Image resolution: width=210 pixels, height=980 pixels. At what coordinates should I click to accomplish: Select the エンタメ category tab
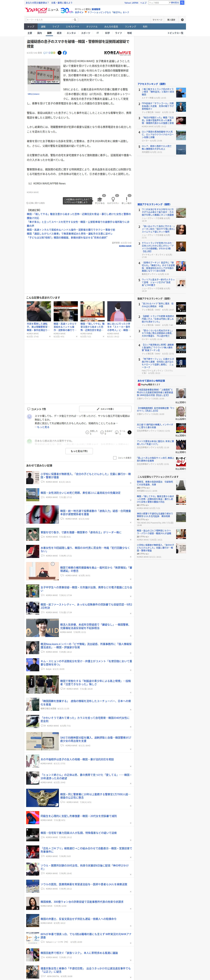pyautogui.click(x=71, y=33)
